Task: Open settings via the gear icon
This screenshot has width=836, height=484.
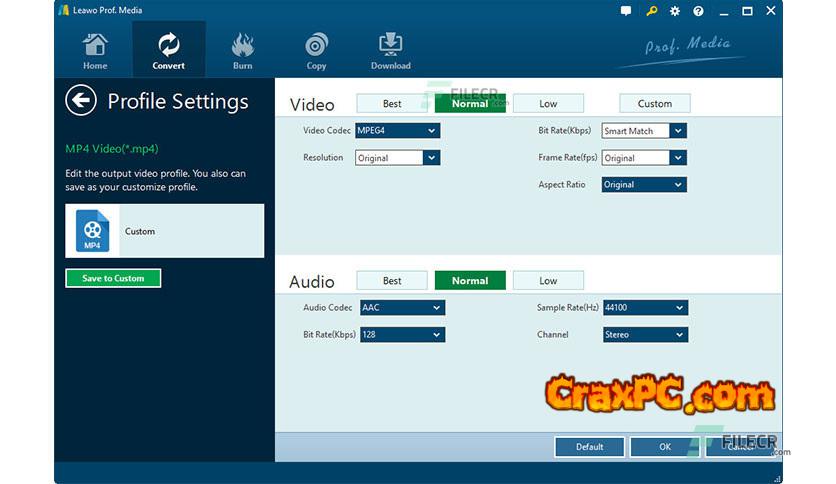Action: tap(674, 11)
